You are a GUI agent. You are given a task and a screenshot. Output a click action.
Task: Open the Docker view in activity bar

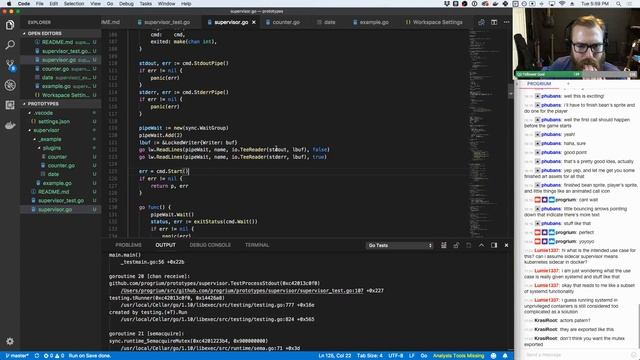point(10,125)
